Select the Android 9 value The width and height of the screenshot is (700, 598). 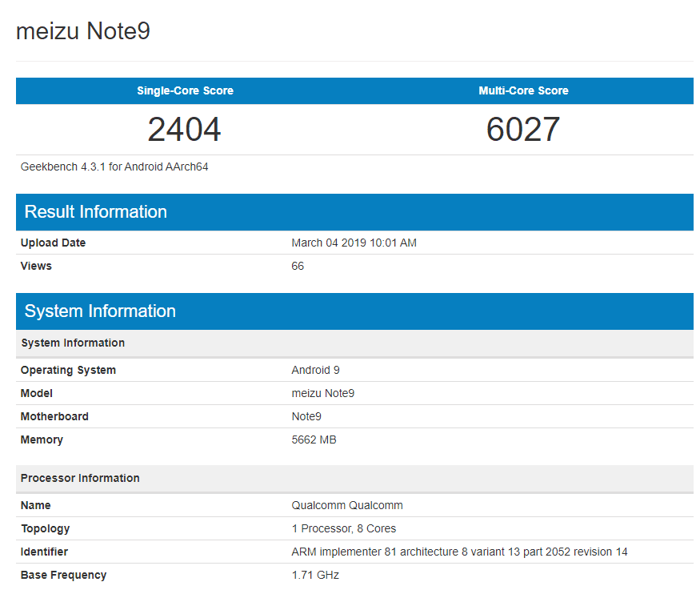[316, 370]
